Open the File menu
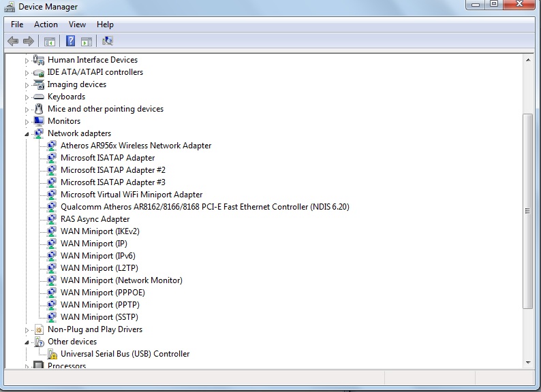Viewport: 541px width, 392px height. pos(17,24)
